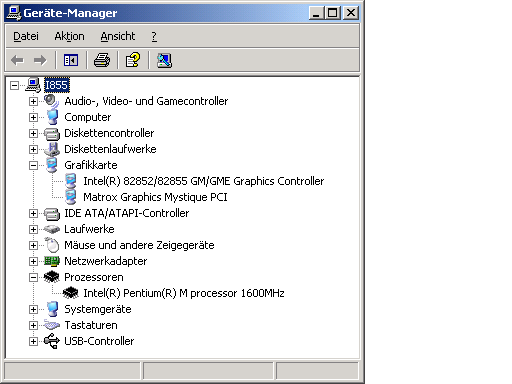Toggle the console tree pane icon
This screenshot has height=384, width=512.
pyautogui.click(x=71, y=60)
